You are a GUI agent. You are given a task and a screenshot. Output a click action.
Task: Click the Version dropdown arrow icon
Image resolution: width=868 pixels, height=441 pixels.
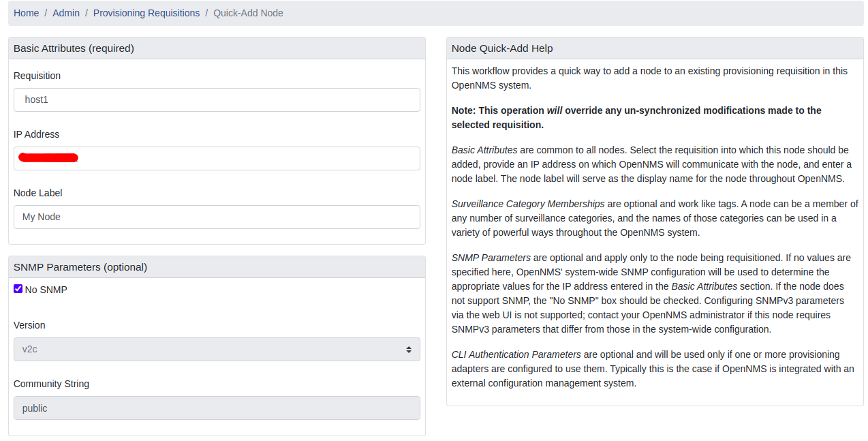(x=409, y=350)
